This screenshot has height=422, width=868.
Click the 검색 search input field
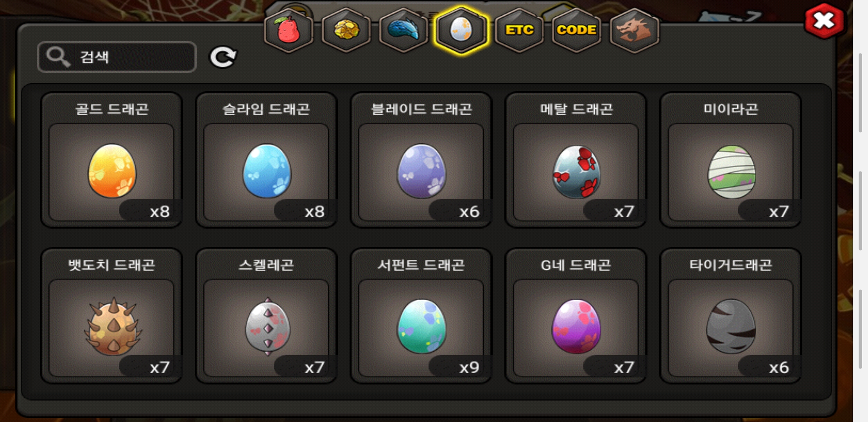coord(117,57)
